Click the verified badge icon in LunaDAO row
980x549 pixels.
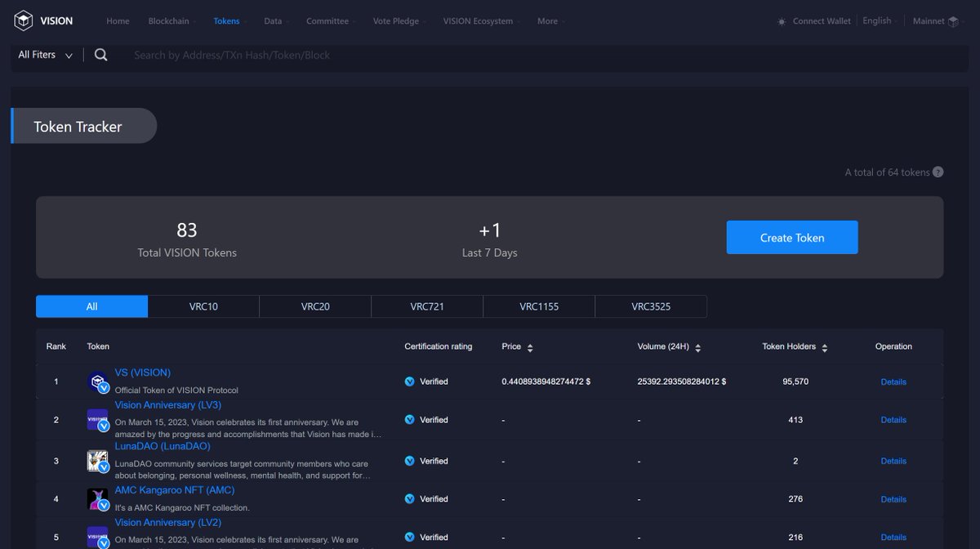click(x=410, y=461)
